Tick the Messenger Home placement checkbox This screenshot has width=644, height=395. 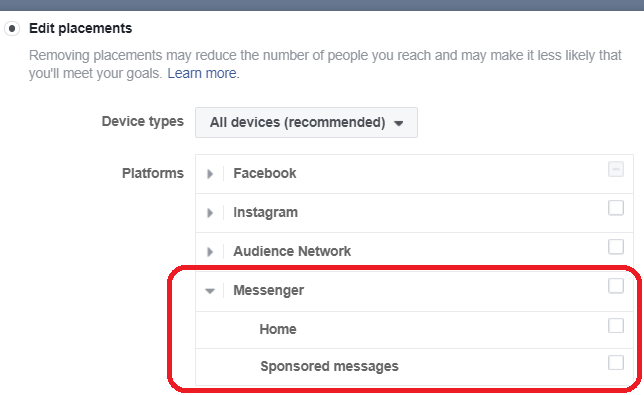616,325
